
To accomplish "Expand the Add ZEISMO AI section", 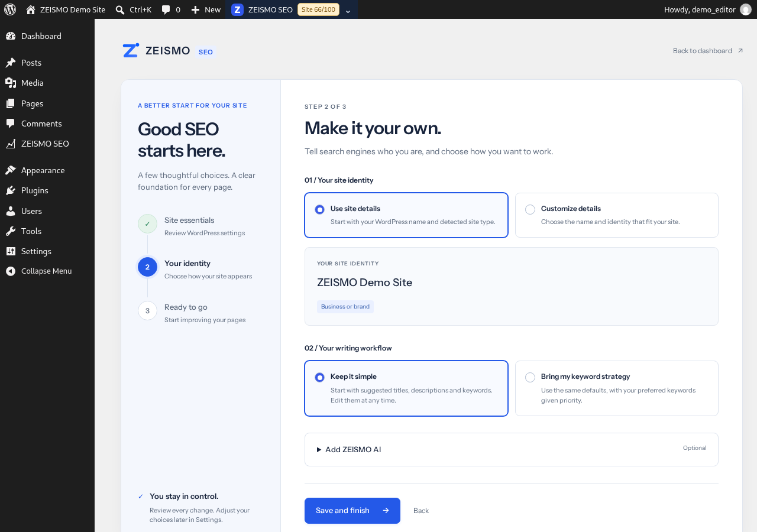I will tap(512, 449).
